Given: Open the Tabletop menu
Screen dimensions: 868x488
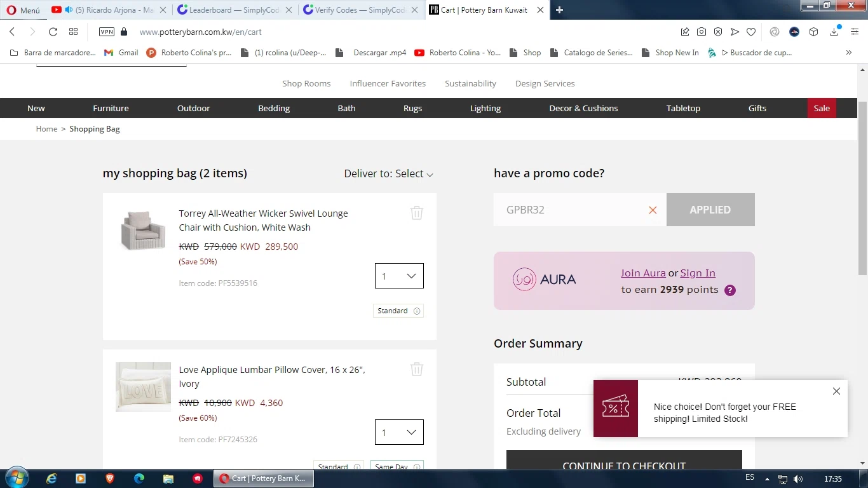Looking at the screenshot, I should click(683, 108).
